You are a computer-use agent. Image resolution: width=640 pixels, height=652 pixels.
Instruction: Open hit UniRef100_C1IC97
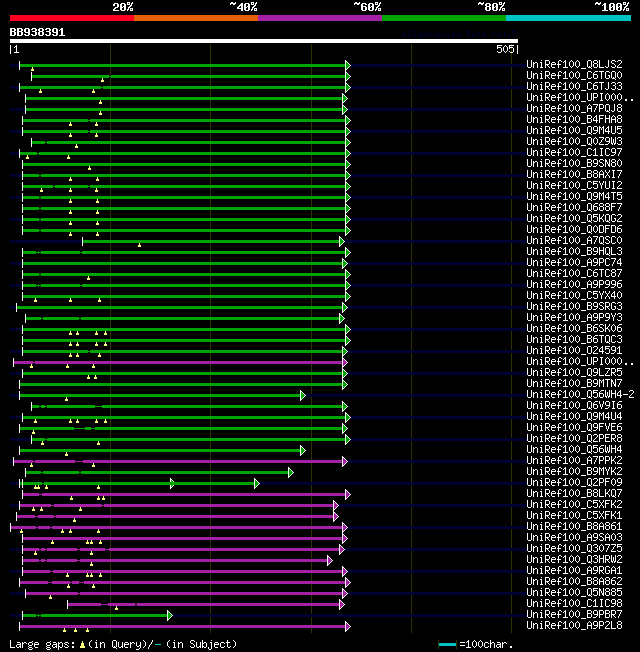(x=574, y=152)
